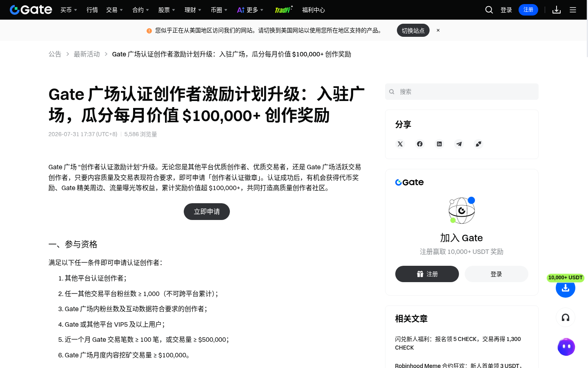Expand the 合约 dropdown menu
The height and width of the screenshot is (368, 588).
click(x=140, y=10)
